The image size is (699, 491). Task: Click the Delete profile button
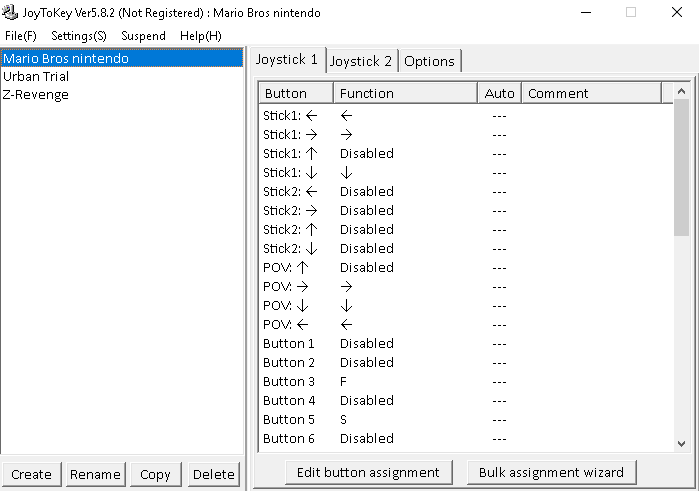point(214,474)
